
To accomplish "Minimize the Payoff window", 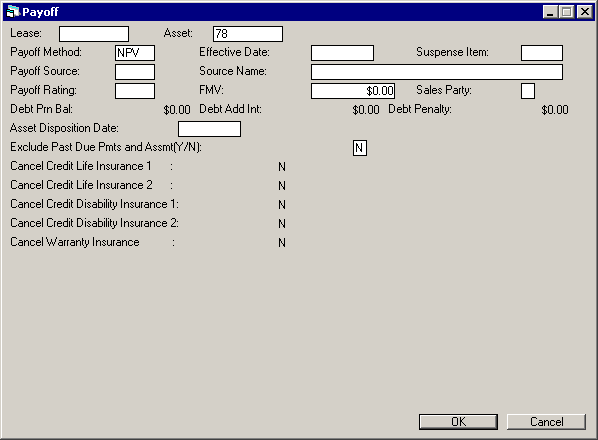I will 550,12.
